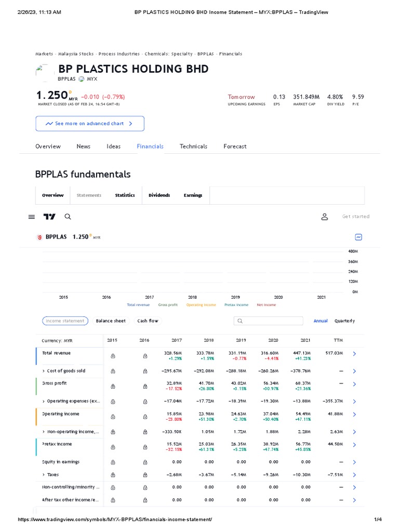Toggle Operating income chart legend

pos(201,305)
